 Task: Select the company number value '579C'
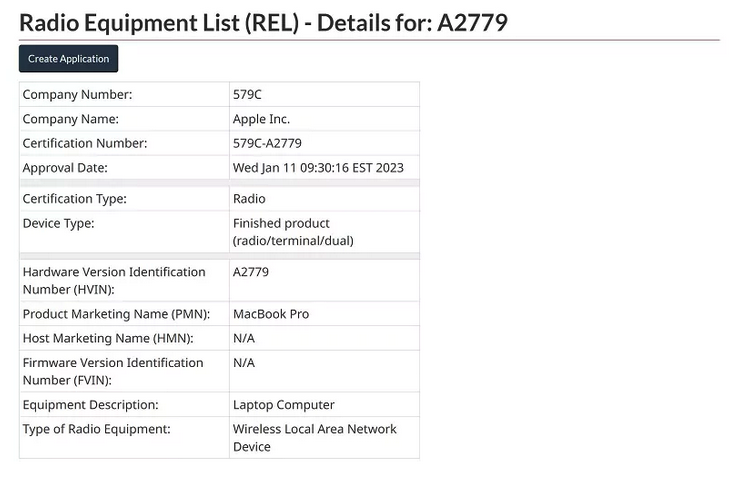click(247, 94)
